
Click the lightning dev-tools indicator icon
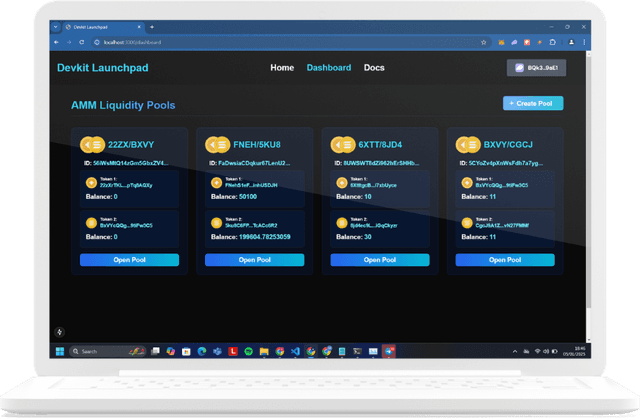[60, 332]
